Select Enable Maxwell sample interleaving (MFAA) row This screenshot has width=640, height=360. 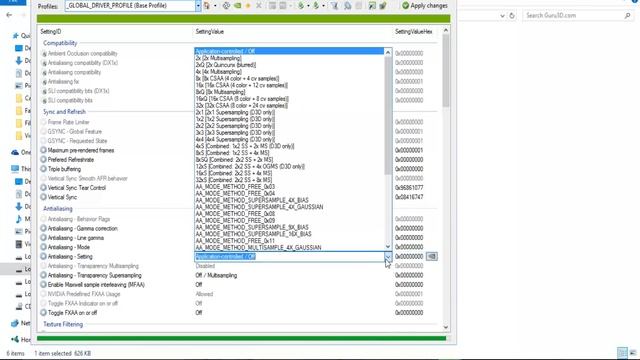pyautogui.click(x=239, y=284)
